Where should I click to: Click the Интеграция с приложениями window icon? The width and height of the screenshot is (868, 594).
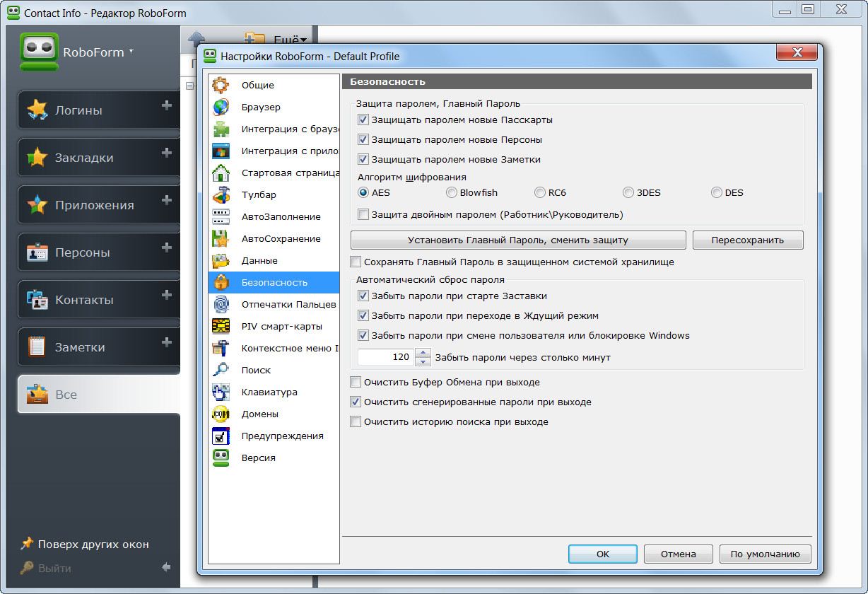point(221,151)
